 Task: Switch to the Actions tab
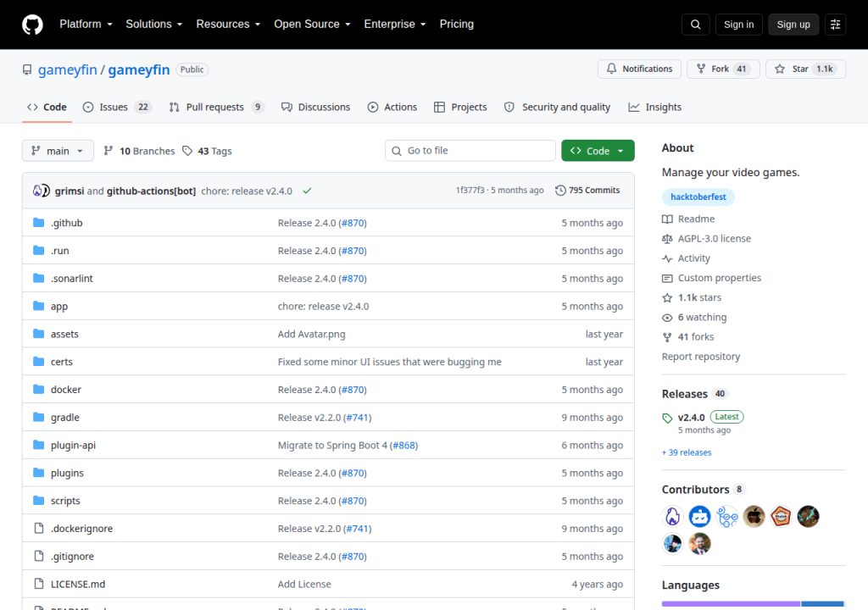point(392,107)
